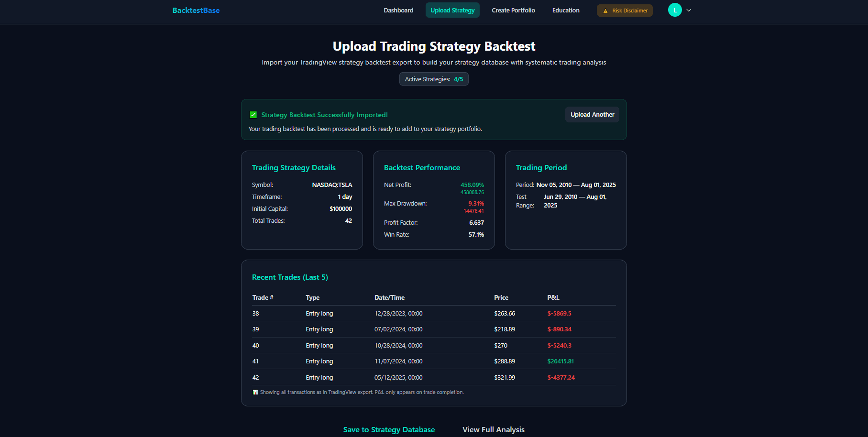Screen dimensions: 868x437
Task: Select the price $321.99
Action: (x=505, y=377)
